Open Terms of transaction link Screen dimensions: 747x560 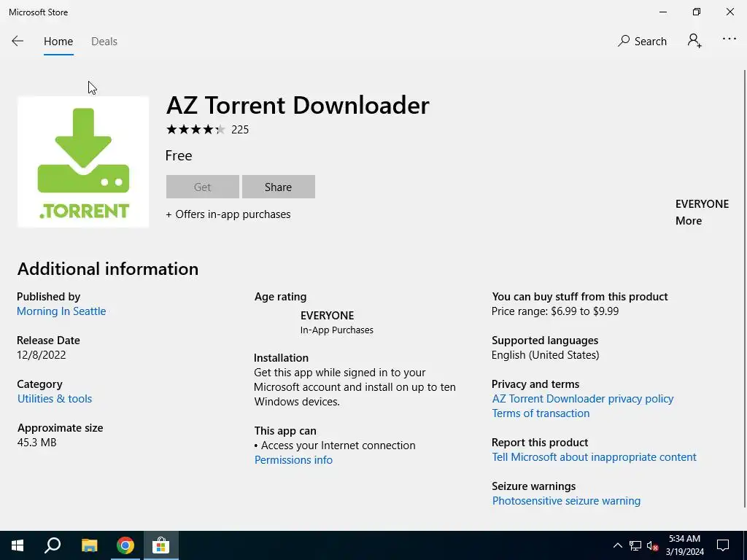tap(541, 413)
